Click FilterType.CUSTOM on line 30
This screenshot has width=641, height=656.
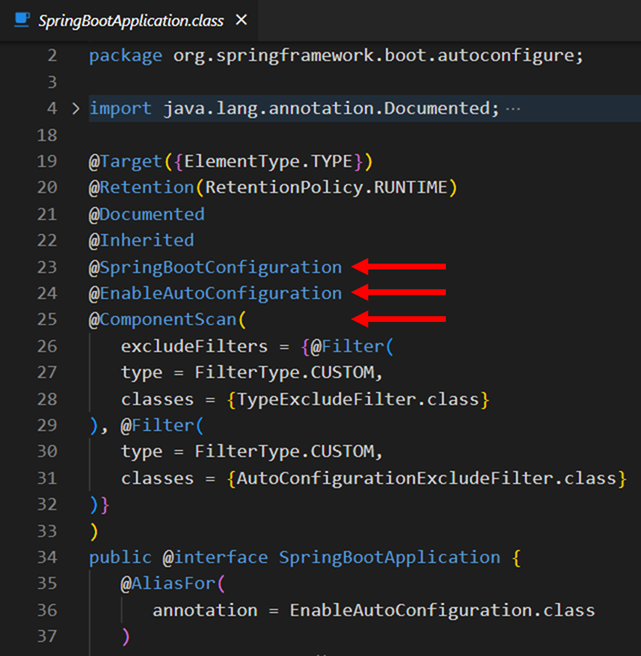[x=284, y=452]
